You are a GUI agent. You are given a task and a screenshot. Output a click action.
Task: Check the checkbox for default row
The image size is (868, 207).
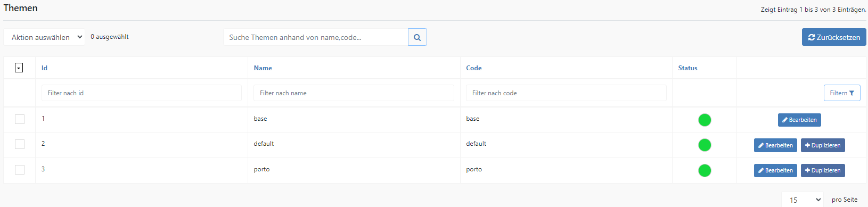tap(20, 144)
